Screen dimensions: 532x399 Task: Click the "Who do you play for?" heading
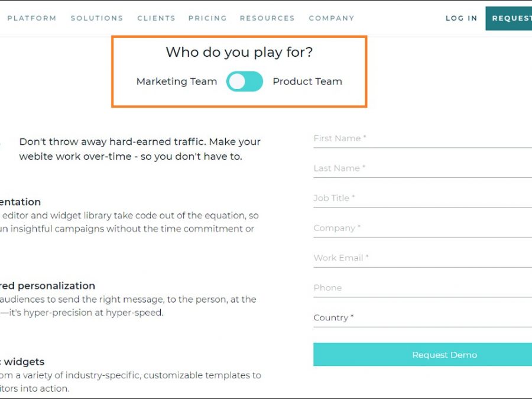tap(239, 52)
